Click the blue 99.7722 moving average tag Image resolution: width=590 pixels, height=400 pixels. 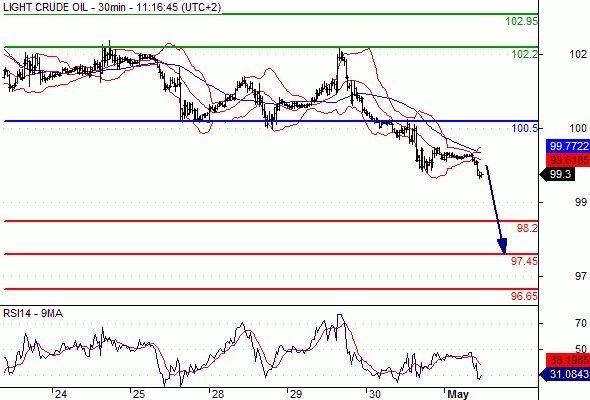(568, 146)
